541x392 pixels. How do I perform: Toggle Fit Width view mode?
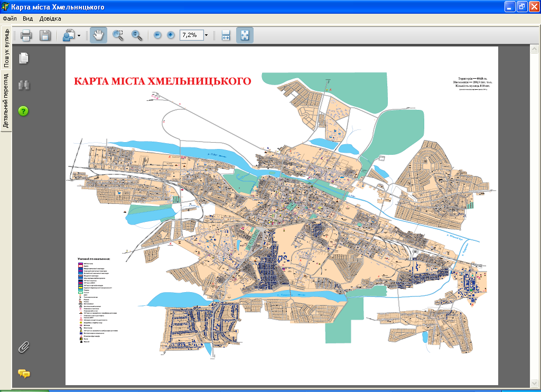point(226,35)
